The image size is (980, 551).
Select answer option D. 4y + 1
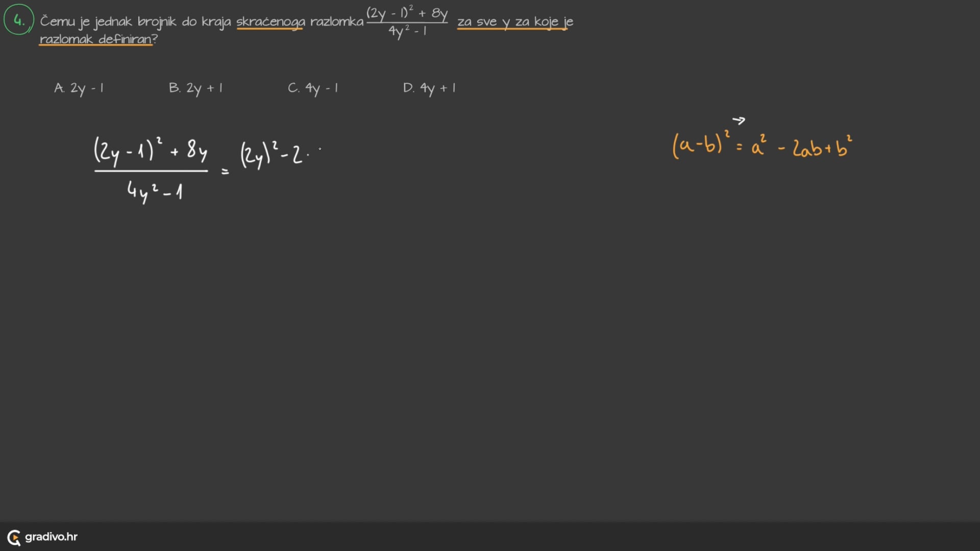point(429,88)
